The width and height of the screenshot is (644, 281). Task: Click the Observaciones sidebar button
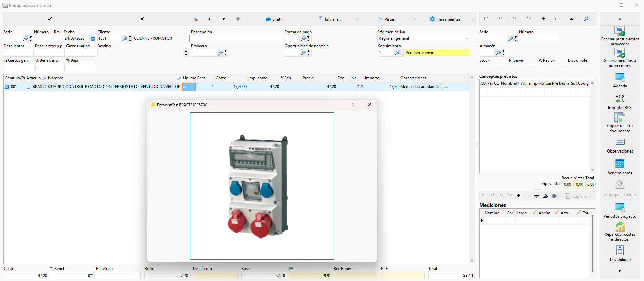click(620, 146)
